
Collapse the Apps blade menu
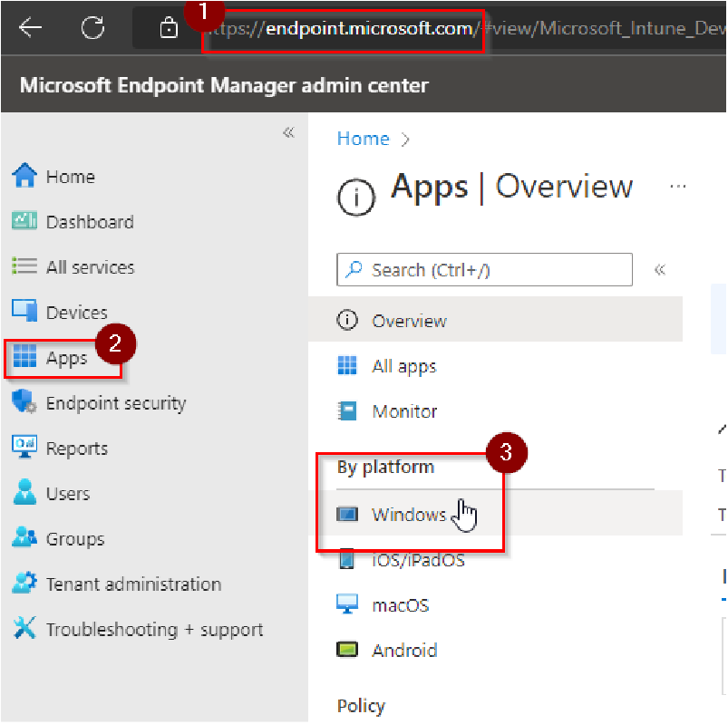coord(660,269)
